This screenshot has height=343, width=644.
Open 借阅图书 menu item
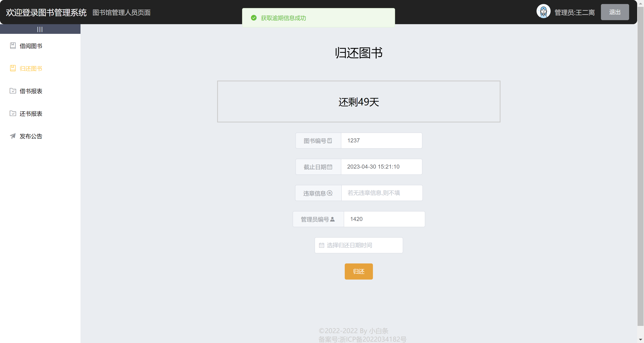31,46
